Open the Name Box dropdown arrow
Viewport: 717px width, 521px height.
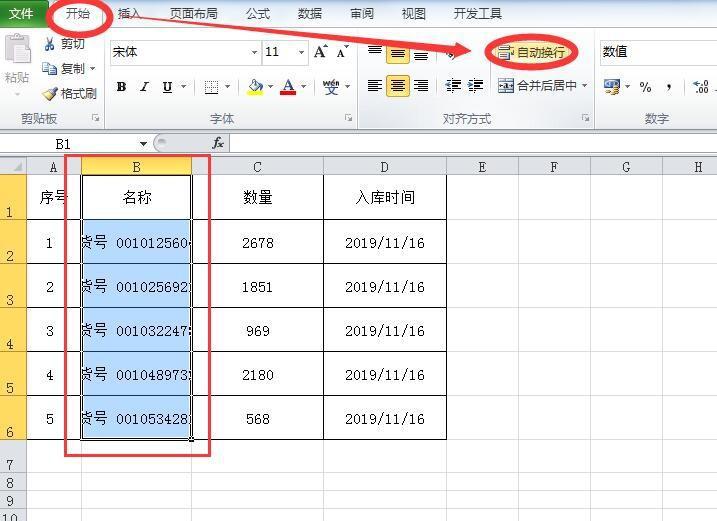tap(143, 144)
